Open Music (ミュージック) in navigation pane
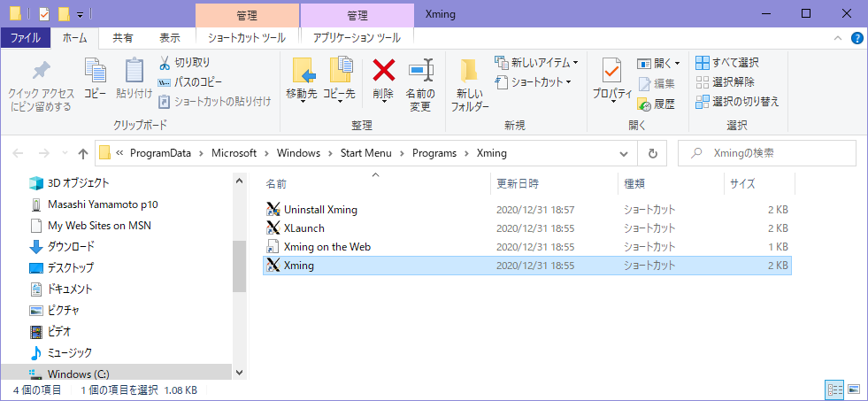This screenshot has height=401, width=868. 60,352
